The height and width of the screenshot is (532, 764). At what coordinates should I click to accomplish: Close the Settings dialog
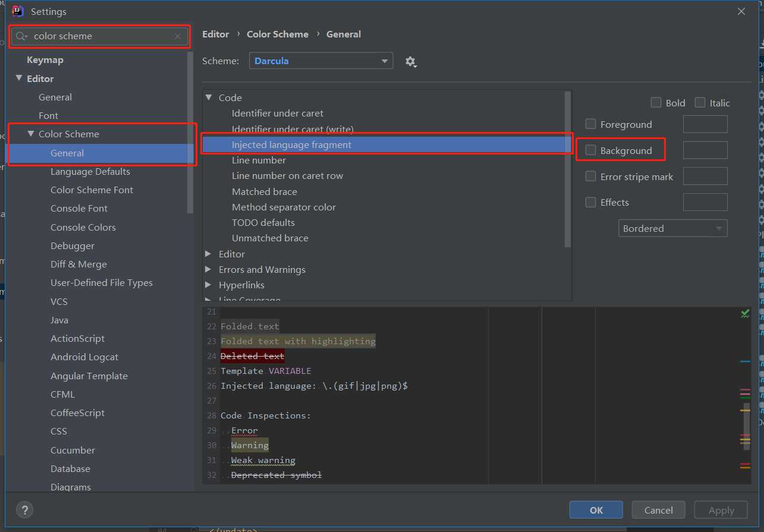coord(741,11)
